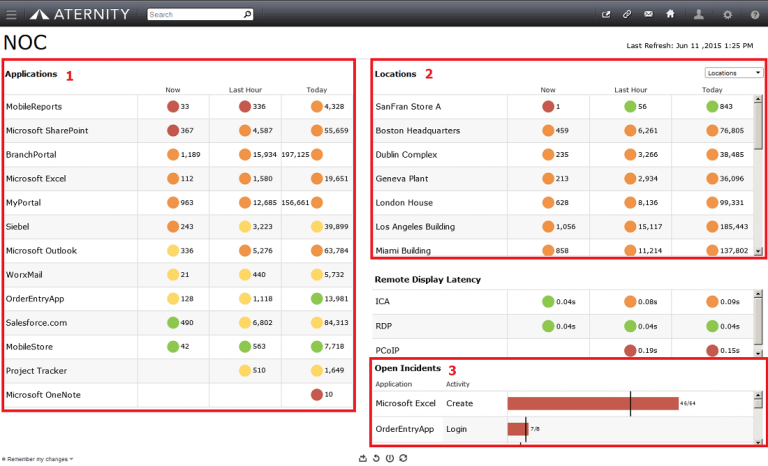Image resolution: width=768 pixels, height=466 pixels.
Task: Select the RDP latency row label
Action: 384,326
